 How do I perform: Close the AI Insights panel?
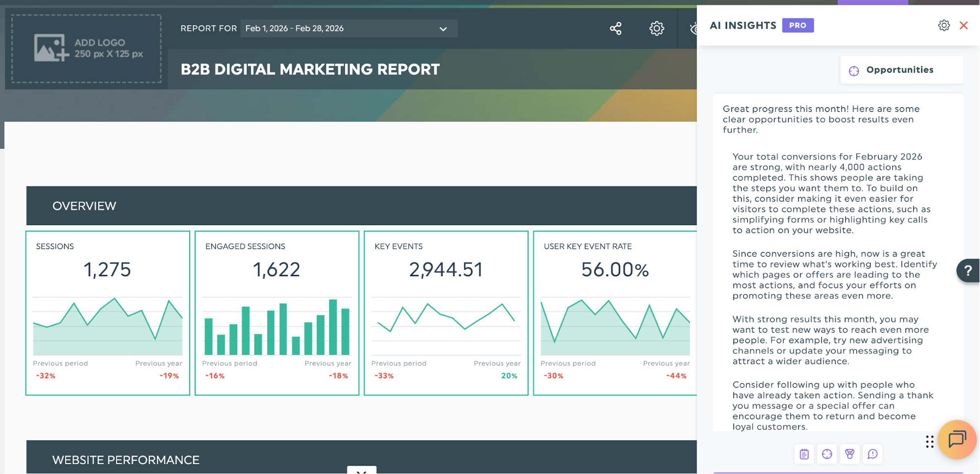pos(963,26)
